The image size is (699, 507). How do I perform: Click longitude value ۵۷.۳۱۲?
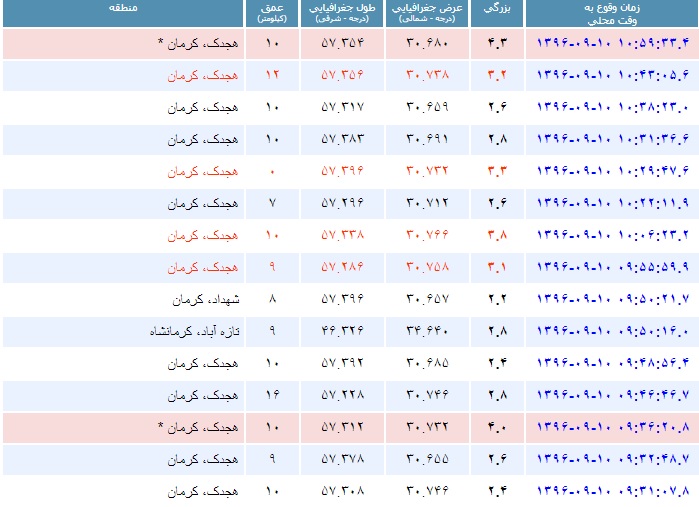342,427
